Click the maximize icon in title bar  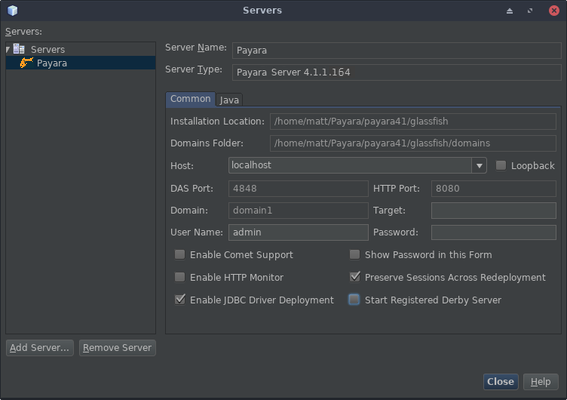pos(530,11)
